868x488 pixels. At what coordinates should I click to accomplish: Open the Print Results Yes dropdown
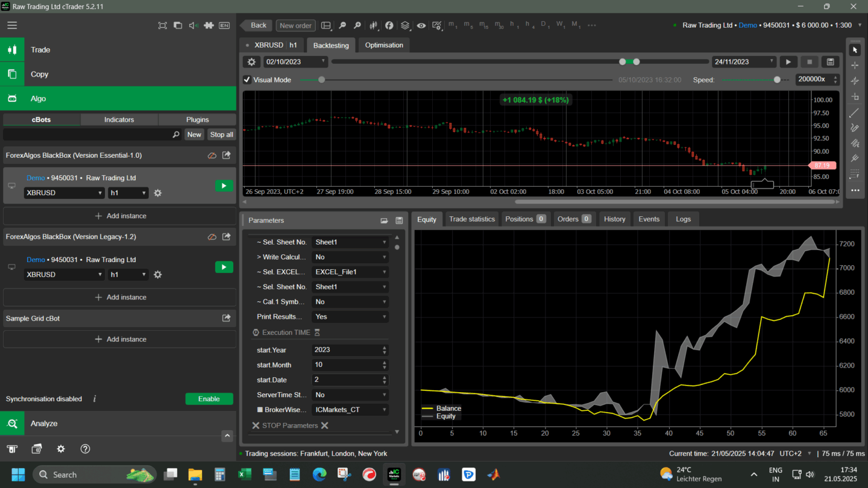pyautogui.click(x=350, y=317)
